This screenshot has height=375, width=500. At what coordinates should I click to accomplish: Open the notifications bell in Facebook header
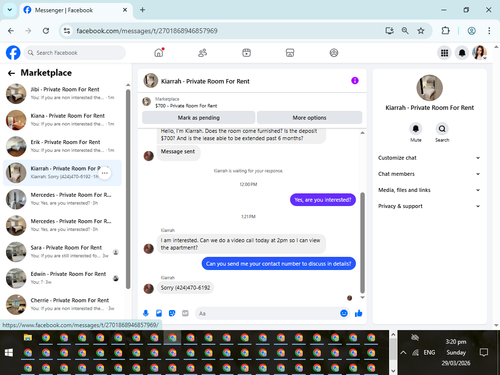(462, 53)
